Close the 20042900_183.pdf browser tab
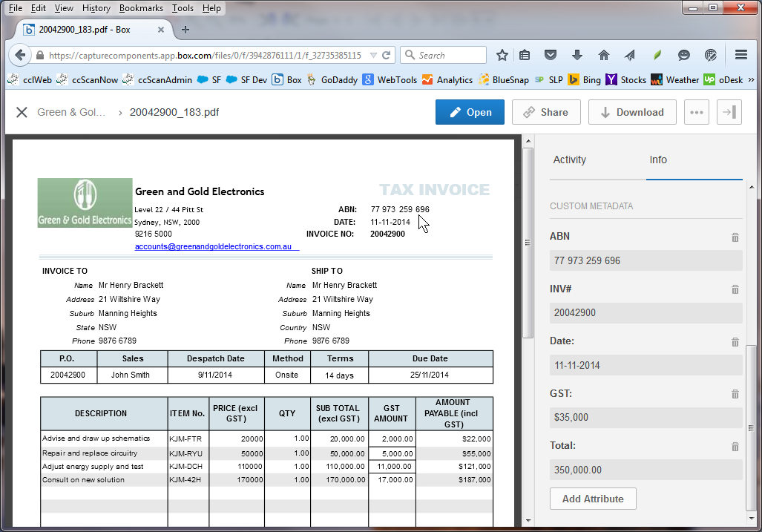Screen dimensions: 762x532 (x=161, y=30)
